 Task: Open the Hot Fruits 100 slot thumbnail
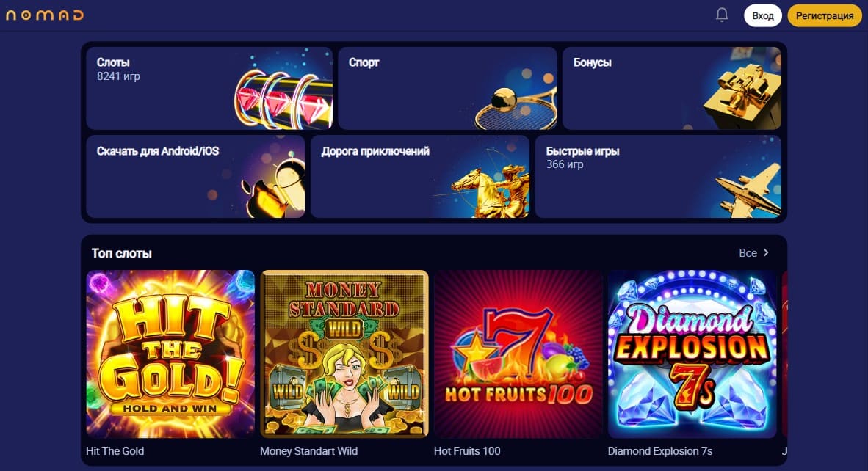coord(518,354)
